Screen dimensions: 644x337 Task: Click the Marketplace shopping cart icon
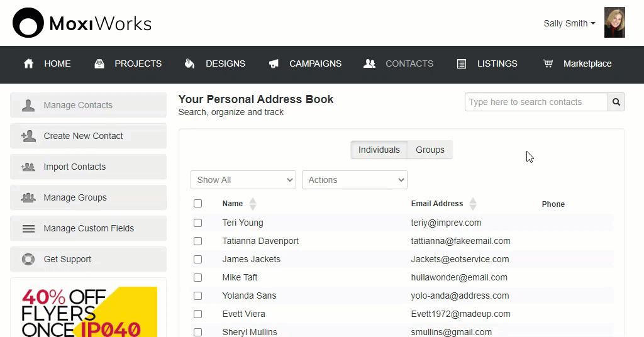click(548, 64)
